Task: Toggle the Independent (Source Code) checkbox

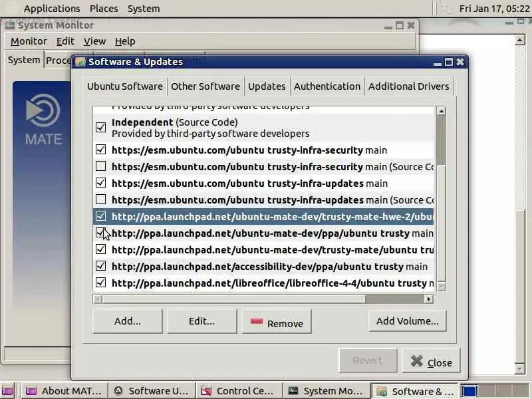Action: (101, 128)
